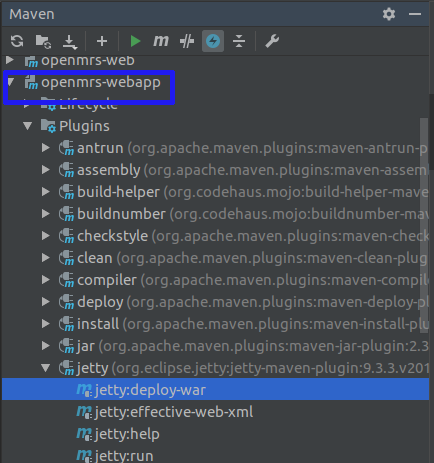Download sources and documentation icon
Image resolution: width=434 pixels, height=463 pixels.
(70, 42)
